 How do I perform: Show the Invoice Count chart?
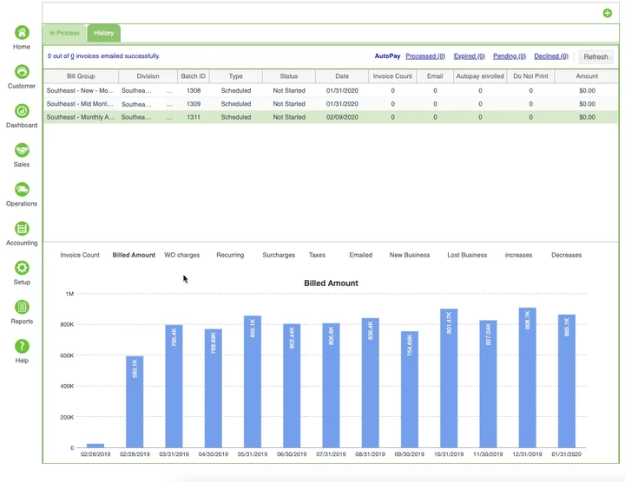(80, 255)
